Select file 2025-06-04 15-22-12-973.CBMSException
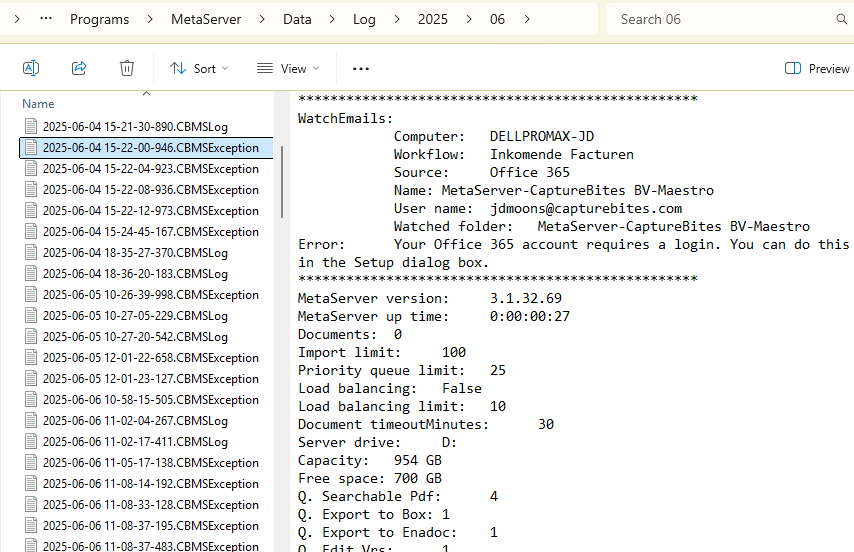854x552 pixels. coord(150,211)
